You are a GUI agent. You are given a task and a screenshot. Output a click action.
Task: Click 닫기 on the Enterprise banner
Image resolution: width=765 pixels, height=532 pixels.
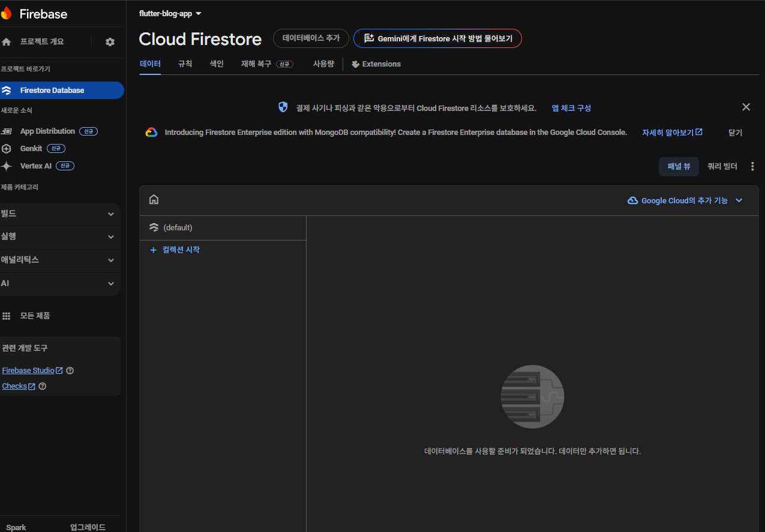pyautogui.click(x=735, y=133)
